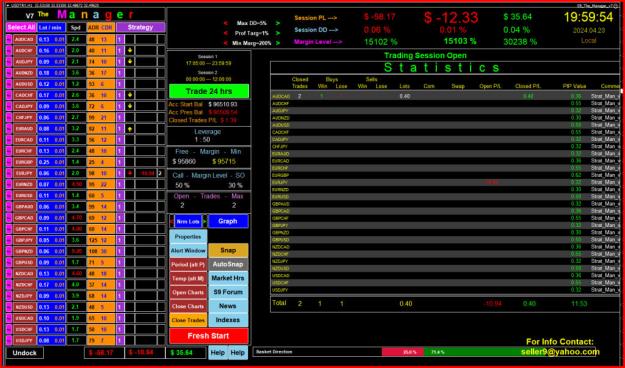Decrease Max DD with red left arrow
Image resolution: width=625 pixels, height=368 pixels.
coord(226,24)
